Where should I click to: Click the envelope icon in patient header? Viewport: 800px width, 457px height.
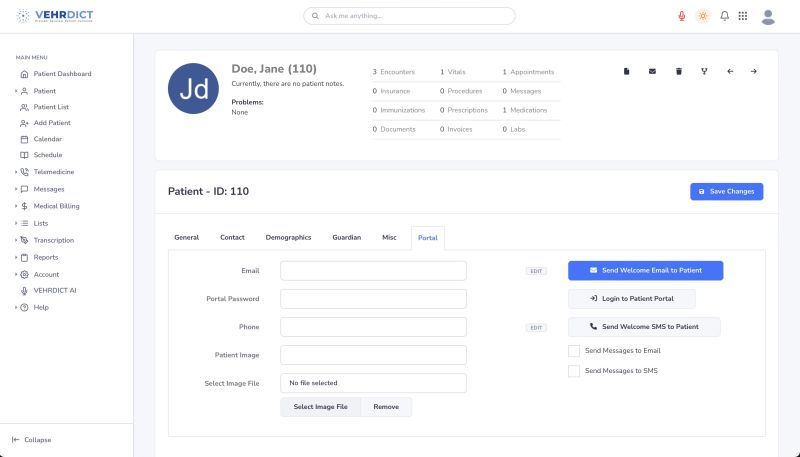653,71
